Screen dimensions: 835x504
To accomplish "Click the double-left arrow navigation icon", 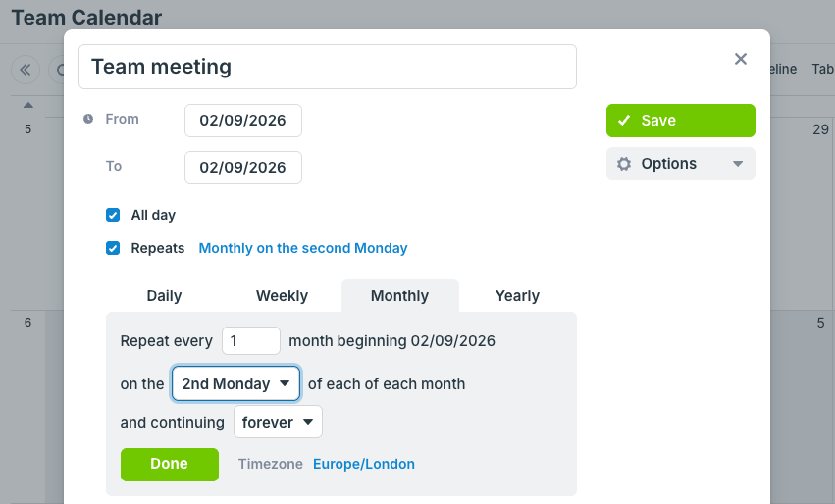I will coord(26,70).
